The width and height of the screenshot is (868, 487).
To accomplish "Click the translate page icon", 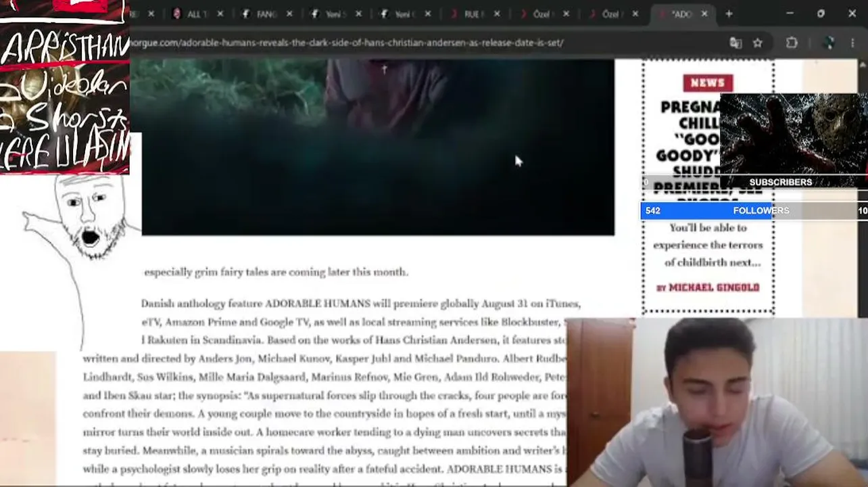I will coord(736,43).
